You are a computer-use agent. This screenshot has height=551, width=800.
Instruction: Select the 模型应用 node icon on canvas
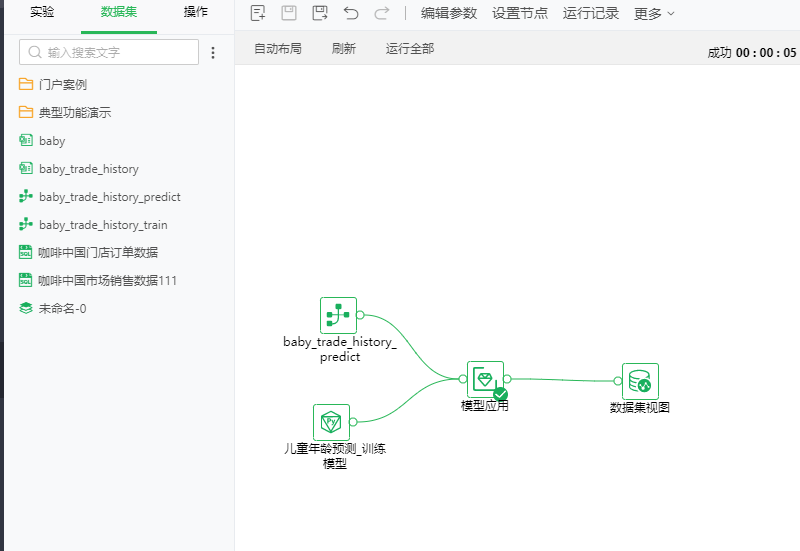pos(485,380)
